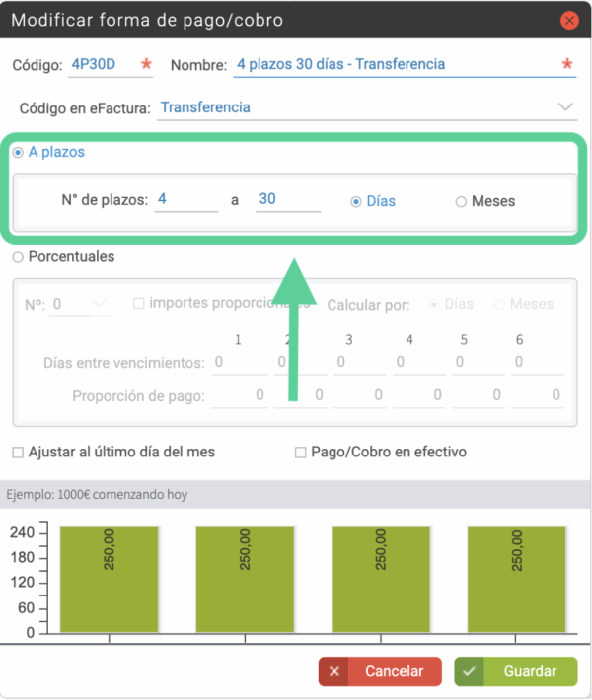The height and width of the screenshot is (700, 592).
Task: Choose Meses radio for plazos
Action: click(461, 201)
